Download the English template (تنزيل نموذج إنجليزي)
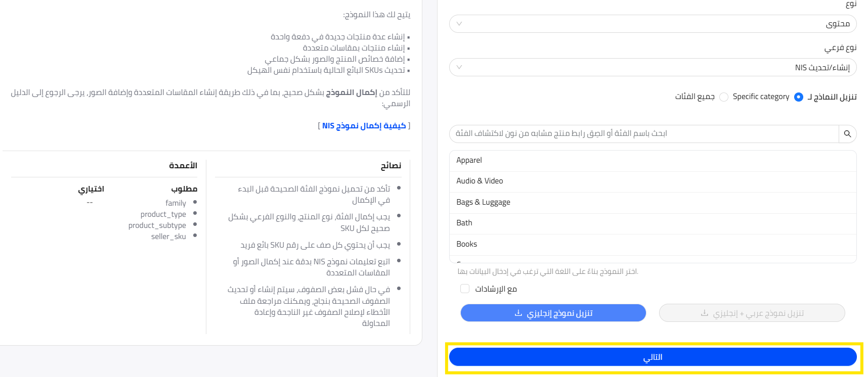Viewport: 868px width, 377px height. click(x=553, y=313)
